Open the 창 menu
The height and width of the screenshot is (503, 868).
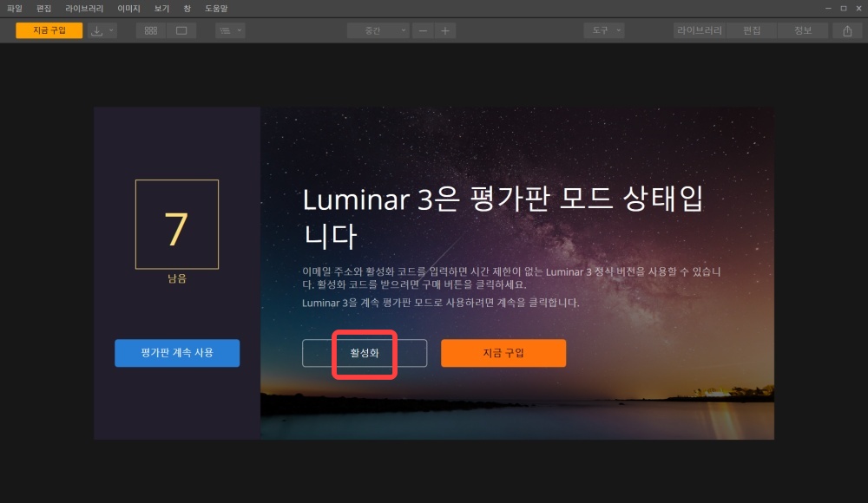pos(187,9)
